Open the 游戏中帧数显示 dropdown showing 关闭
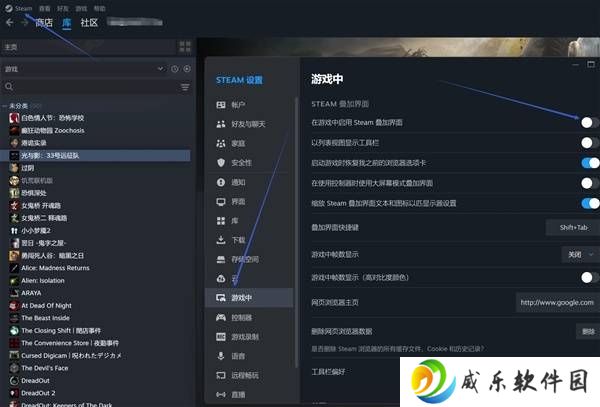The width and height of the screenshot is (600, 407). click(580, 254)
